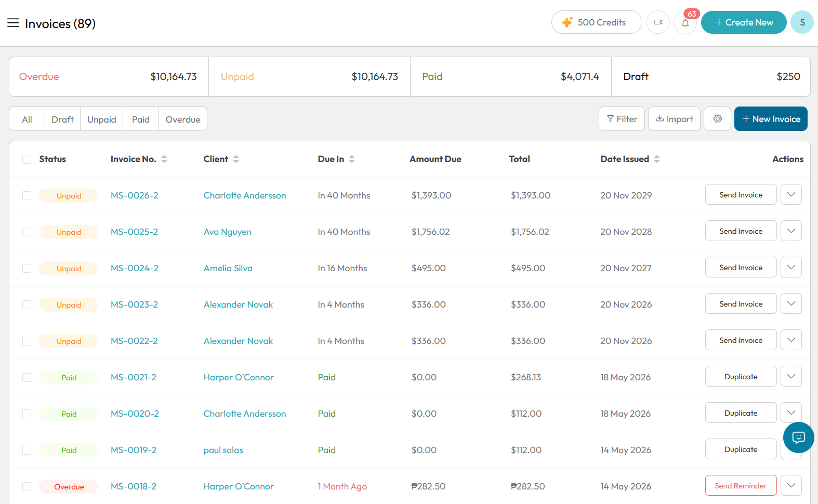
Task: Open invoice link MS-0021-2
Action: pos(134,377)
